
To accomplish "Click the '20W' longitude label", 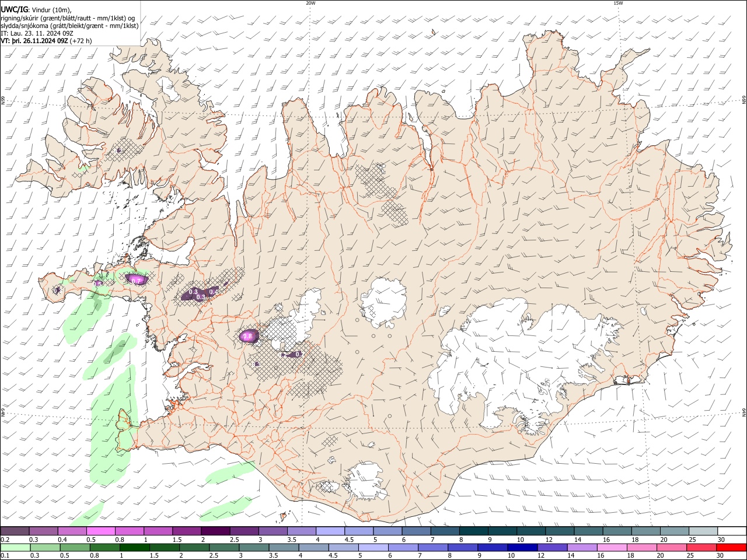I will 310,3.
